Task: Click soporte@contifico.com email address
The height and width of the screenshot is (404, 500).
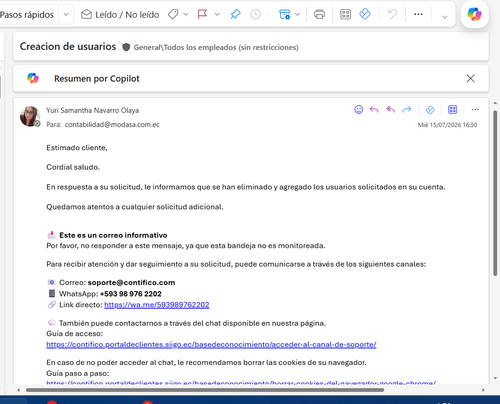Action: point(131,283)
